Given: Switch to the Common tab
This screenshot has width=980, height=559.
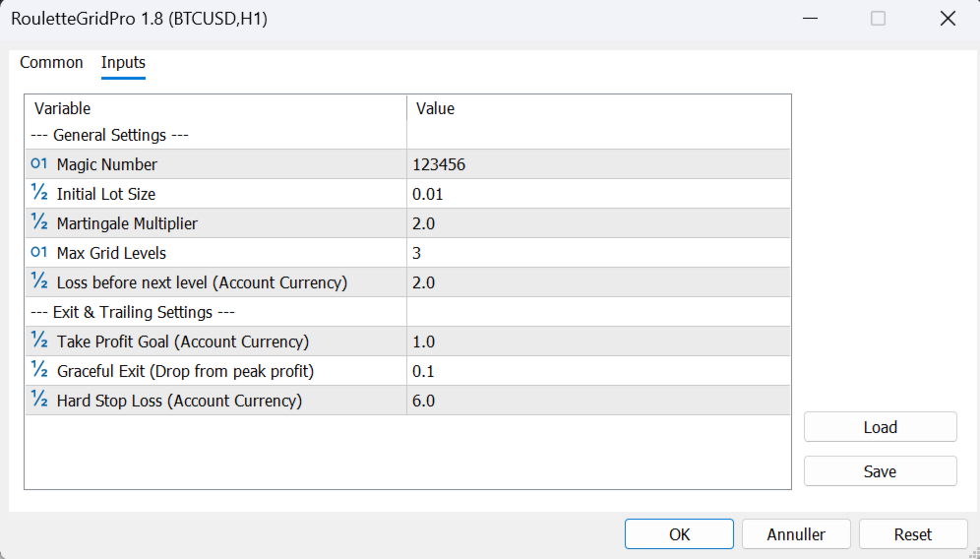Looking at the screenshot, I should (51, 63).
